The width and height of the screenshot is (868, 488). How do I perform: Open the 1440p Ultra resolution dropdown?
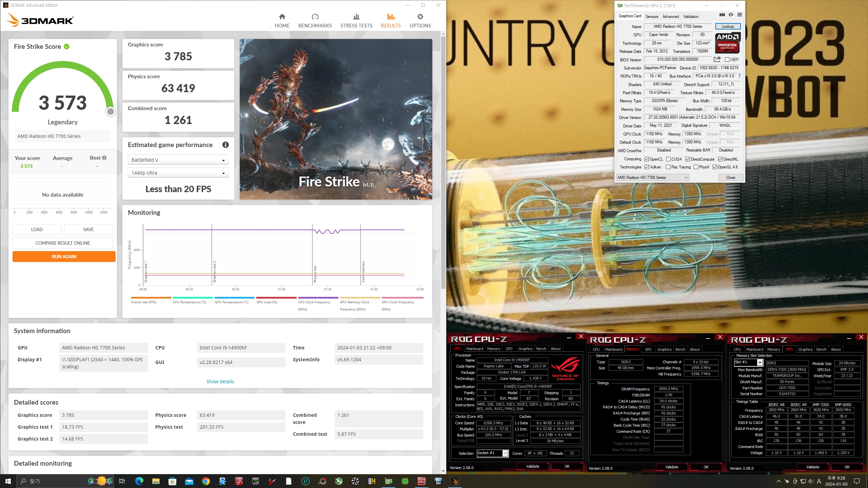(x=178, y=173)
